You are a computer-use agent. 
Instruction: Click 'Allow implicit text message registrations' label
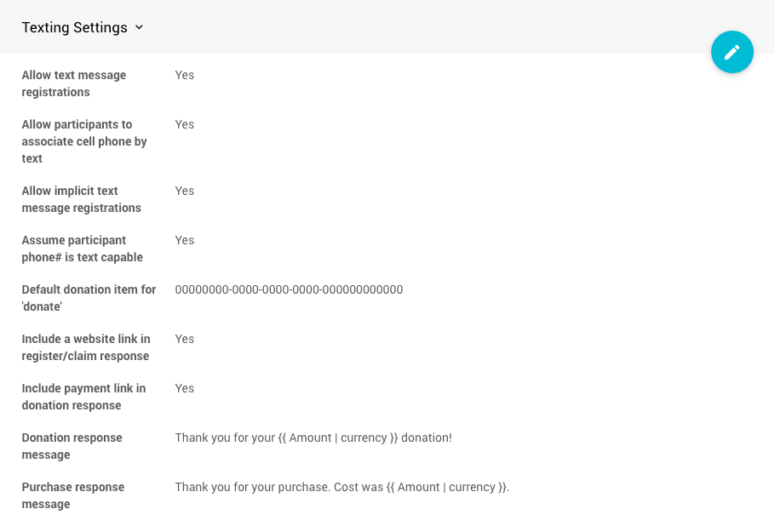point(81,199)
